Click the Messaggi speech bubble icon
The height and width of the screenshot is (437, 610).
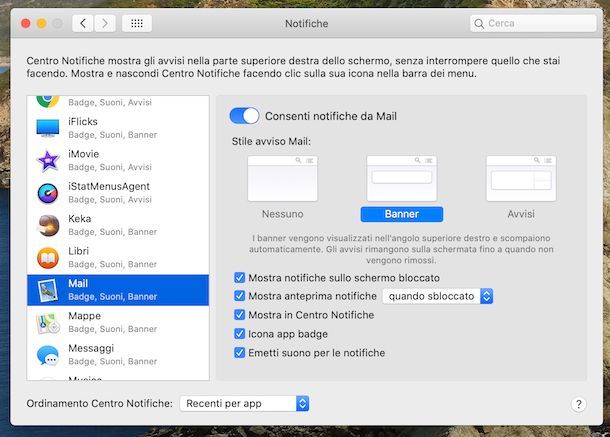48,355
